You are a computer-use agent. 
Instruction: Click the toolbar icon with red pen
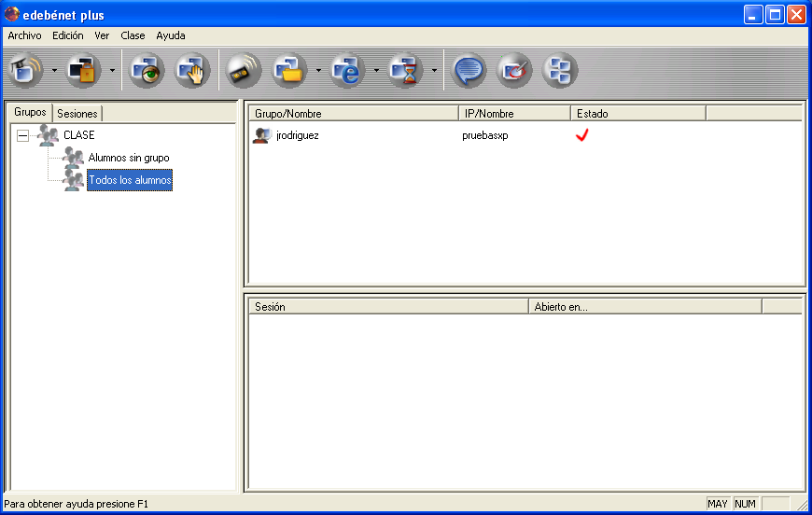(514, 71)
